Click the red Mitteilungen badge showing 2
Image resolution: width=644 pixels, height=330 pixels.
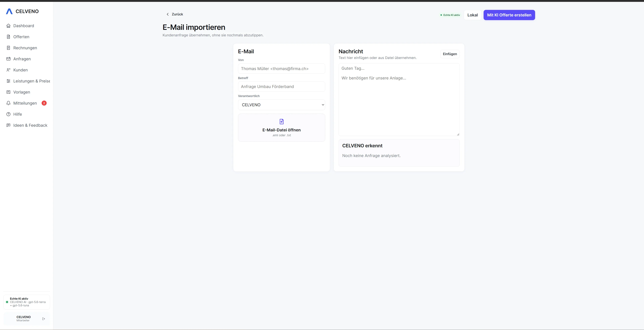(44, 103)
